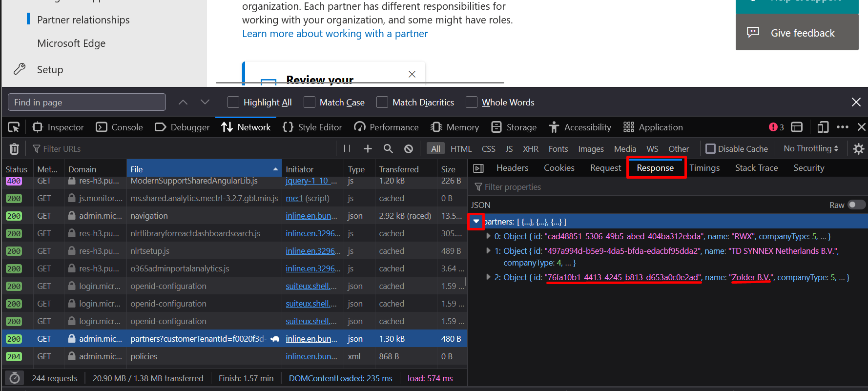The image size is (868, 391).
Task: Open jquery-1_10 initiator link
Action: 311,181
